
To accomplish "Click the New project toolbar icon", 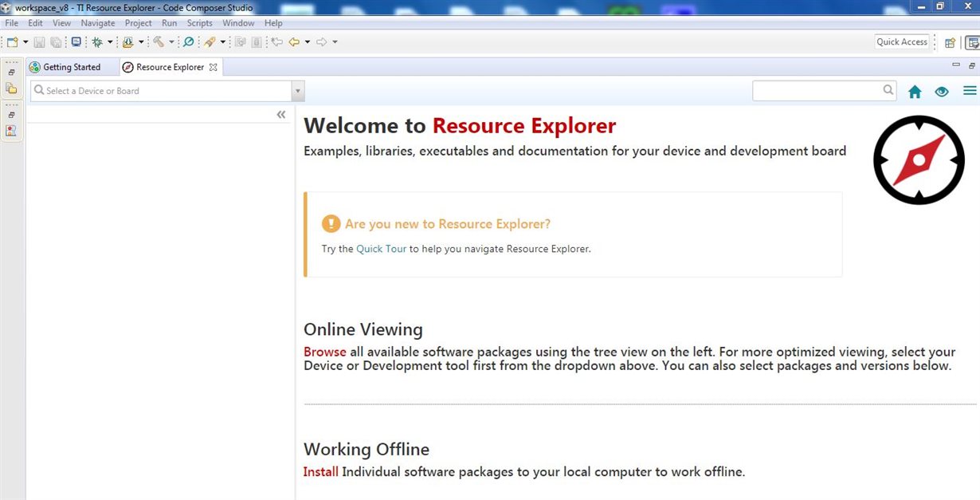I will pos(12,42).
